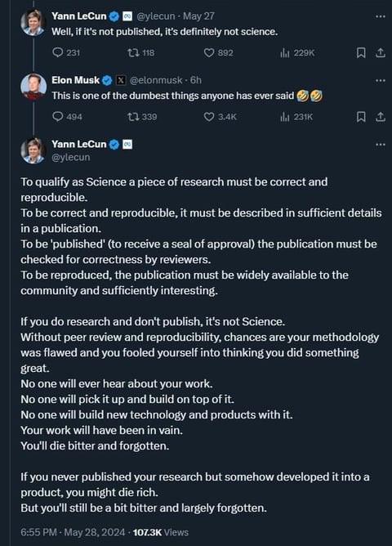Click the Meta affiliation badge in main tweet
The image size is (392, 546).
pos(127,144)
